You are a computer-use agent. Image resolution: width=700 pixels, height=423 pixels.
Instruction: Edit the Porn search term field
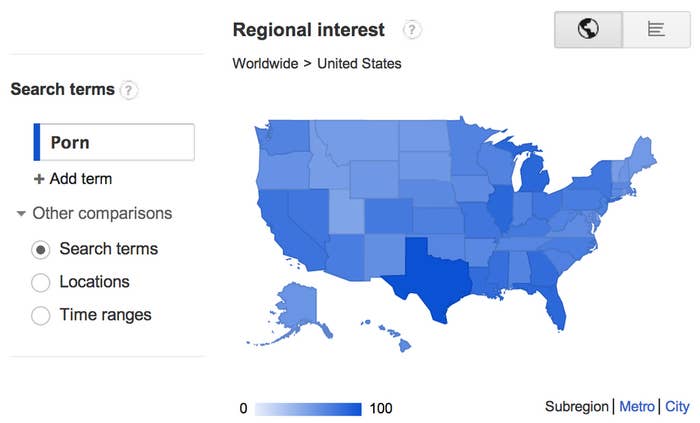[x=114, y=142]
